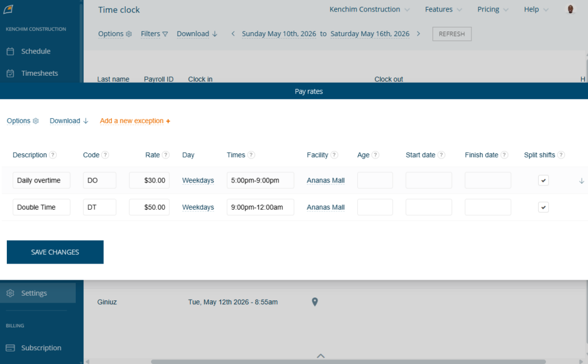Open Settings in the sidebar

pyautogui.click(x=38, y=293)
